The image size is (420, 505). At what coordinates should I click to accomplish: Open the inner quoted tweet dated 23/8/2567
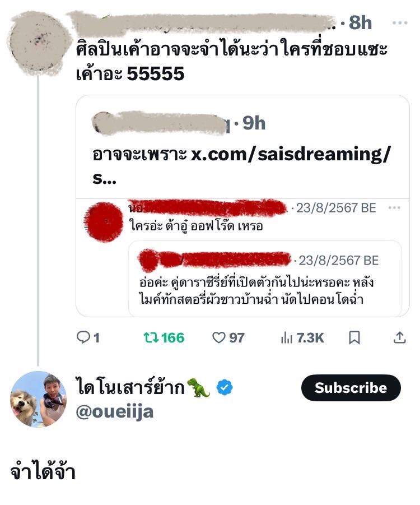pyautogui.click(x=265, y=279)
